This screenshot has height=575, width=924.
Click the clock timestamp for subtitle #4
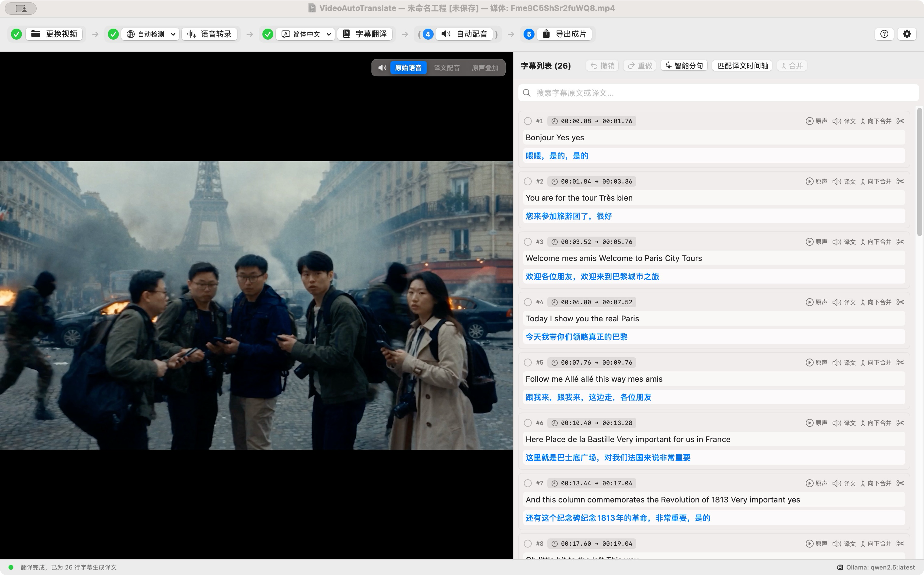point(592,302)
